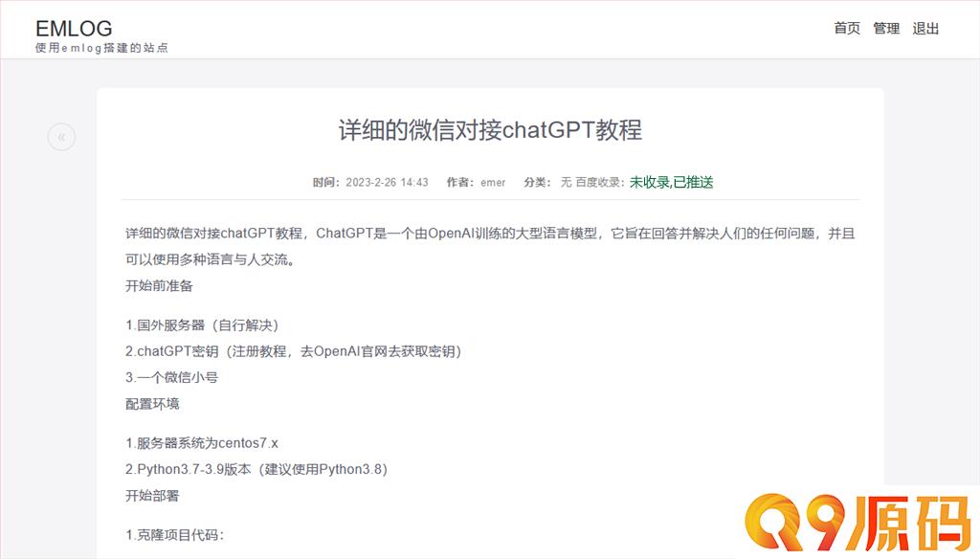Click the 百度收录 label

(600, 183)
